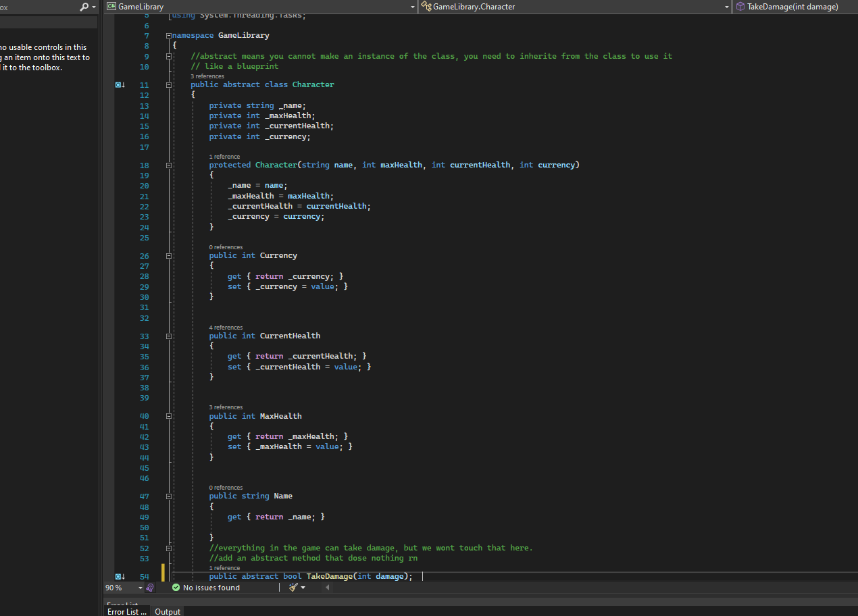This screenshot has height=616, width=858.
Task: Click the GameLibrary name on the namespace line
Action: click(244, 35)
